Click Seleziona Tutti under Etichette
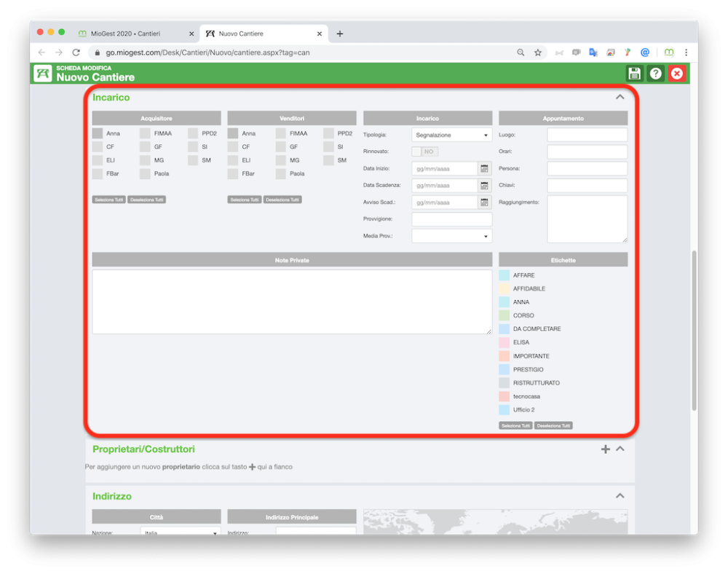 coord(515,425)
